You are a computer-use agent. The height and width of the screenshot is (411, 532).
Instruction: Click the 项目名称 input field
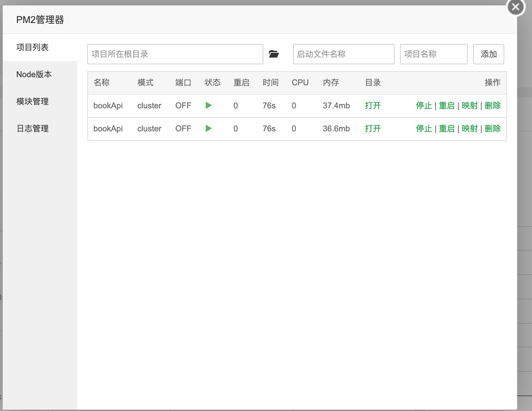pyautogui.click(x=434, y=54)
